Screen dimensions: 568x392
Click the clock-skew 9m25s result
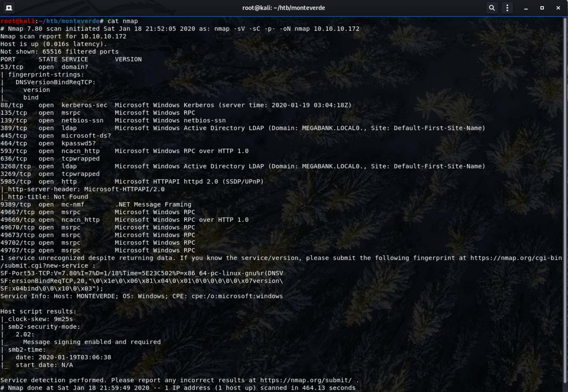(x=37, y=319)
